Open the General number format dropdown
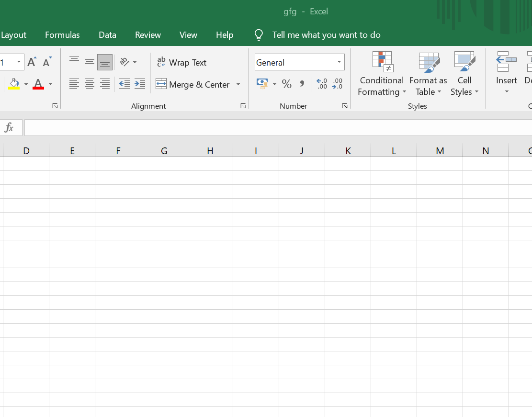 (x=340, y=62)
